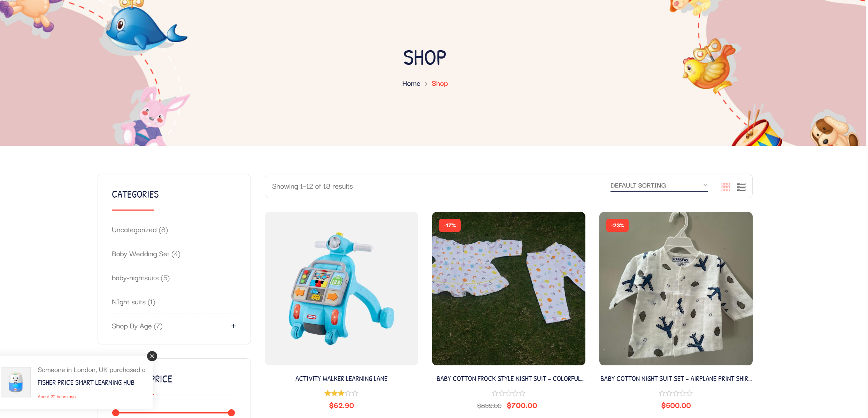868x418 pixels.
Task: Click the star rating of Activity Walker
Action: pyautogui.click(x=341, y=393)
